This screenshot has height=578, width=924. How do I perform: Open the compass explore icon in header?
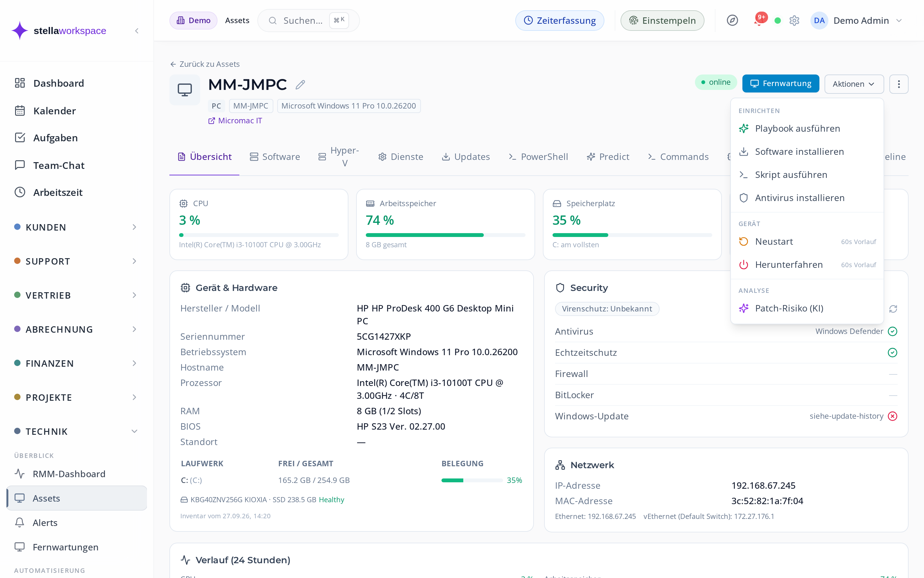click(732, 20)
